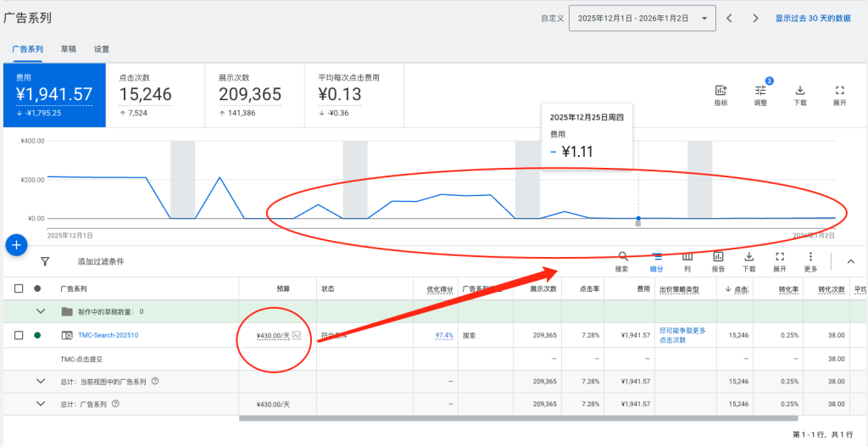
Task: Select the 平均每次点击费用 scorecard
Action: [x=353, y=95]
